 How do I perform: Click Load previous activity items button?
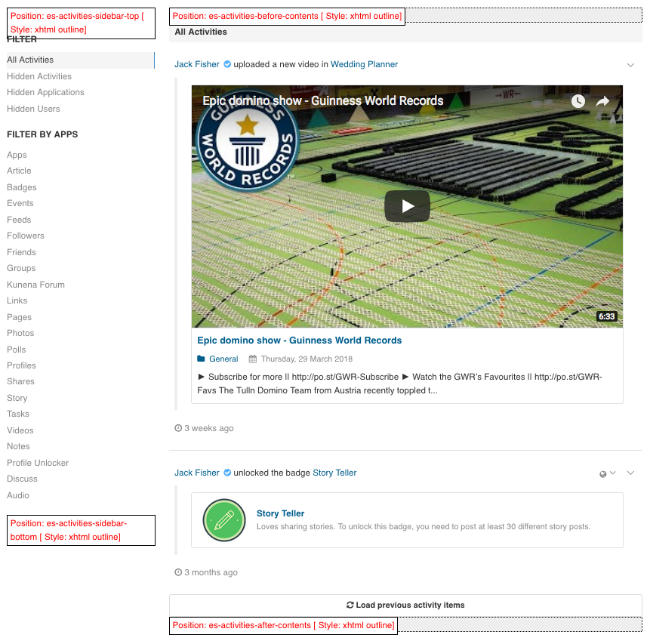click(x=405, y=605)
